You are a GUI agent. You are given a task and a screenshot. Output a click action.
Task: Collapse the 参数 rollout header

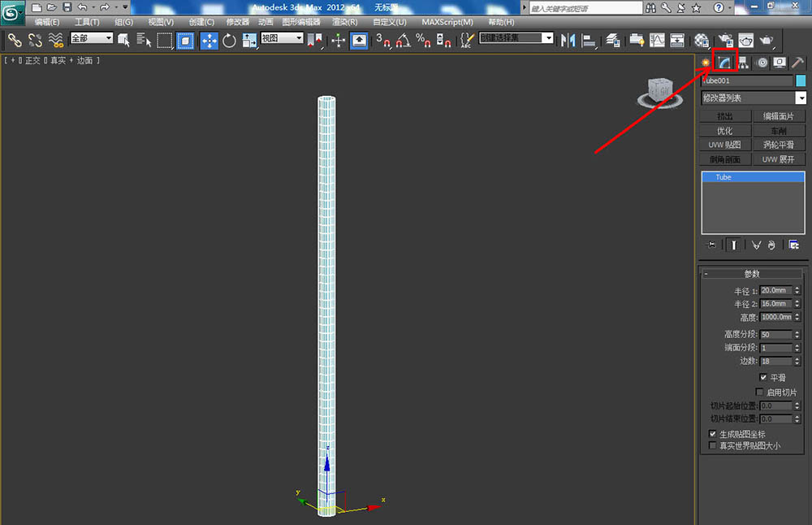752,274
